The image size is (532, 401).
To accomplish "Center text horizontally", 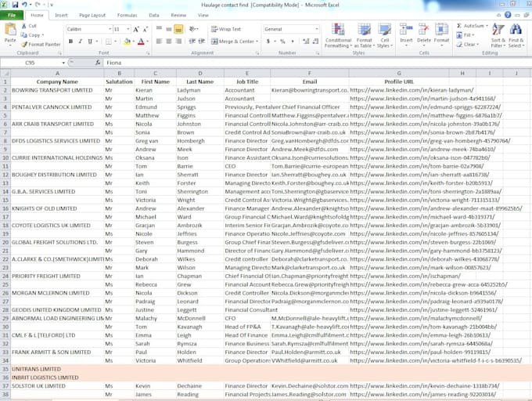I will pyautogui.click(x=169, y=42).
